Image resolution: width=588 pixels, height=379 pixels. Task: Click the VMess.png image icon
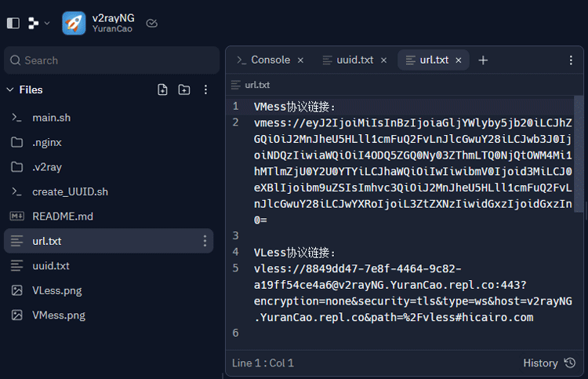tap(17, 315)
